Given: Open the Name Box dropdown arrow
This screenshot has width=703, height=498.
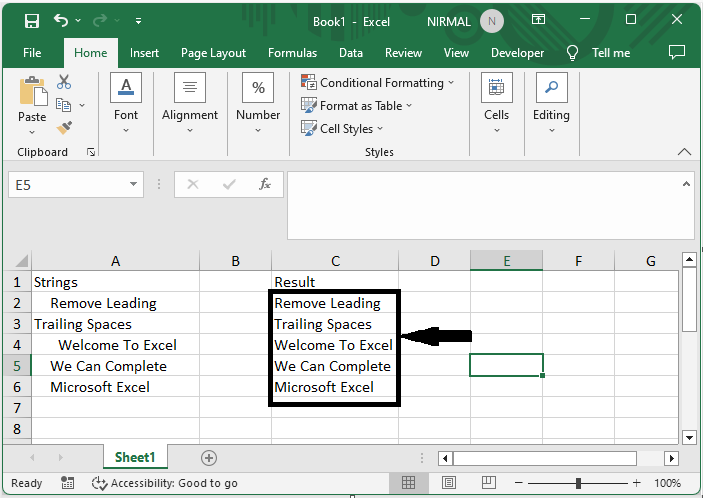Looking at the screenshot, I should [x=133, y=184].
